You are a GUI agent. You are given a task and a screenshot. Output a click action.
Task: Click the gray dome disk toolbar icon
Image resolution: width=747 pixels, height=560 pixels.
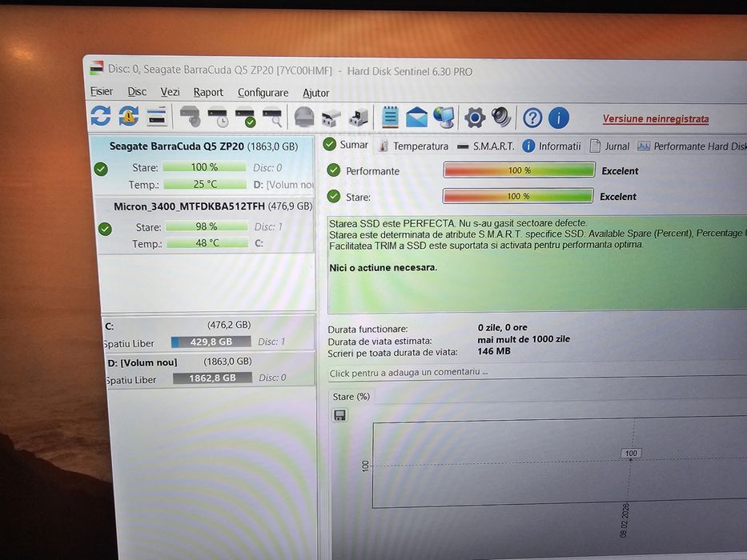(x=304, y=117)
